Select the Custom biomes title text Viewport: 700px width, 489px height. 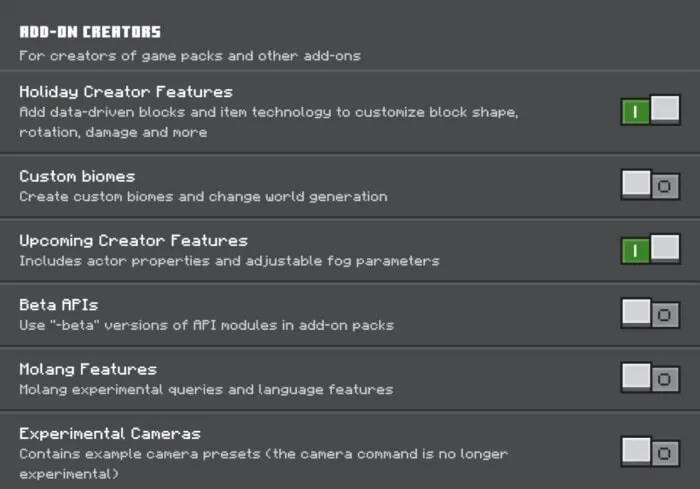point(77,176)
